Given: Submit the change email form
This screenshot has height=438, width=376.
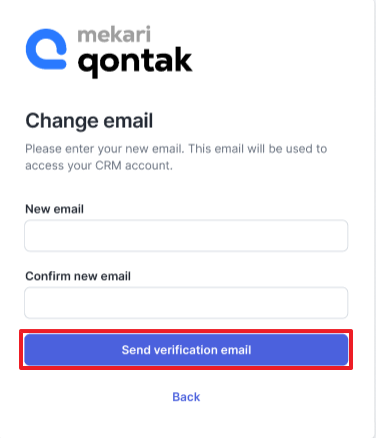Looking at the screenshot, I should pos(186,350).
